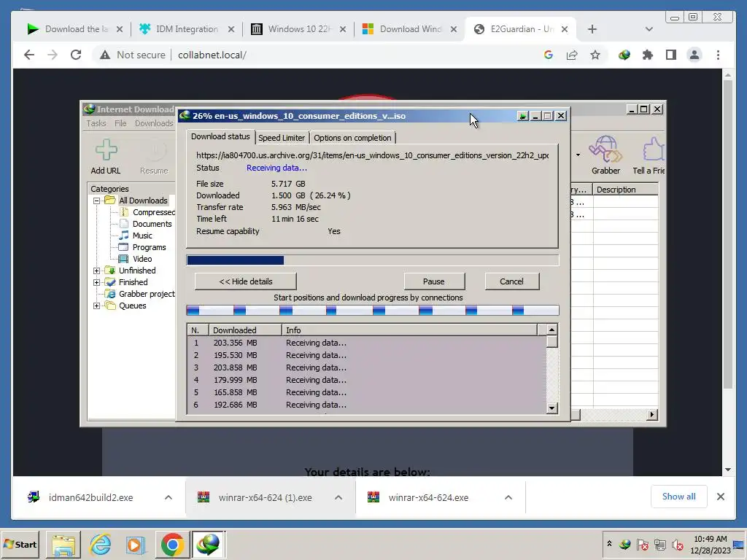Viewport: 747px width, 560px height.
Task: Open options for winrar-x64-624 (1).exe download
Action: [338, 497]
